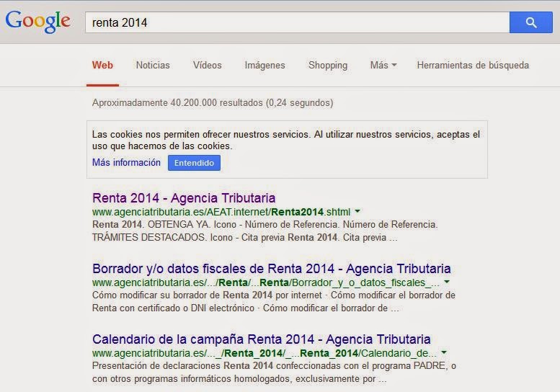Go to the Imágenes tab
560x392 pixels.
[x=265, y=66]
